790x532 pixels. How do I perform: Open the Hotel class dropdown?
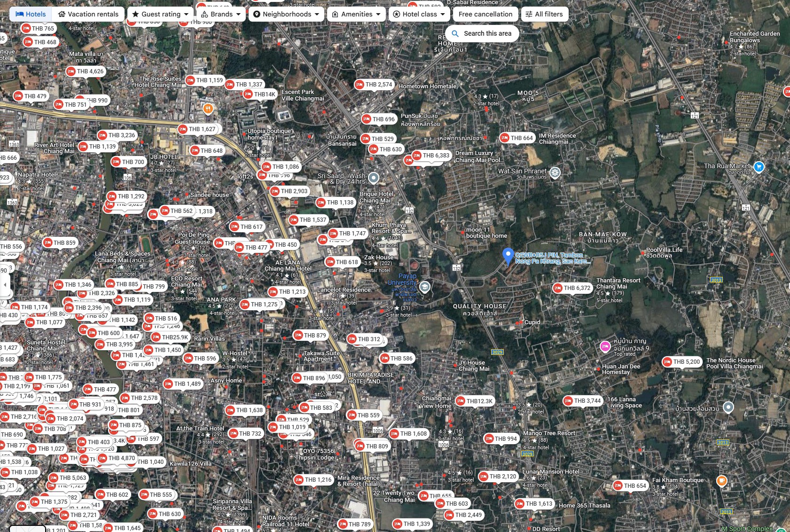coord(419,14)
